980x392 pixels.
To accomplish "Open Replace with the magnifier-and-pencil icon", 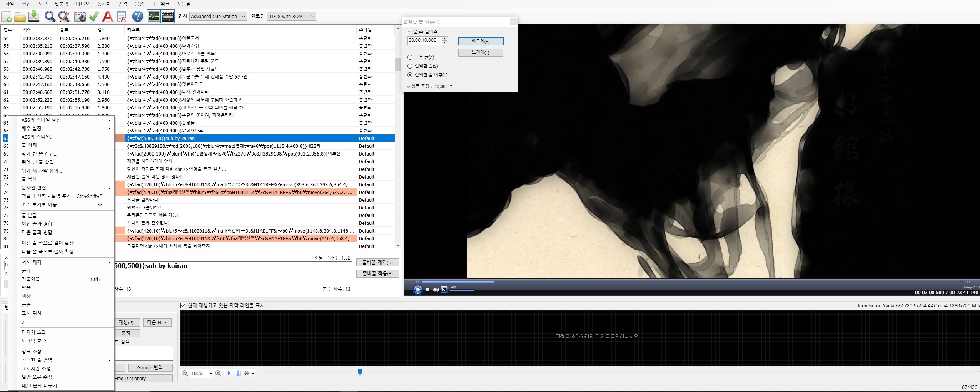I will click(x=64, y=17).
